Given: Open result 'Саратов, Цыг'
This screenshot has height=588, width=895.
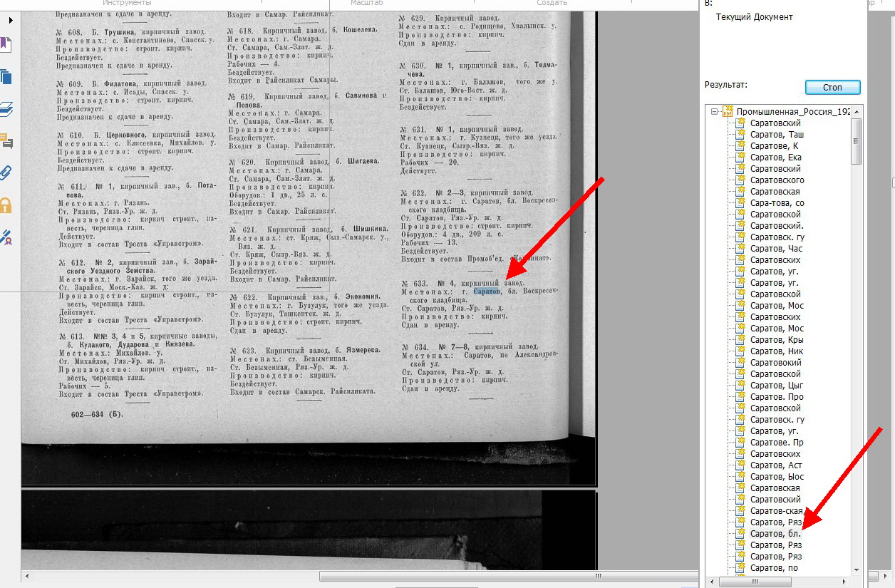Looking at the screenshot, I should pos(777,386).
